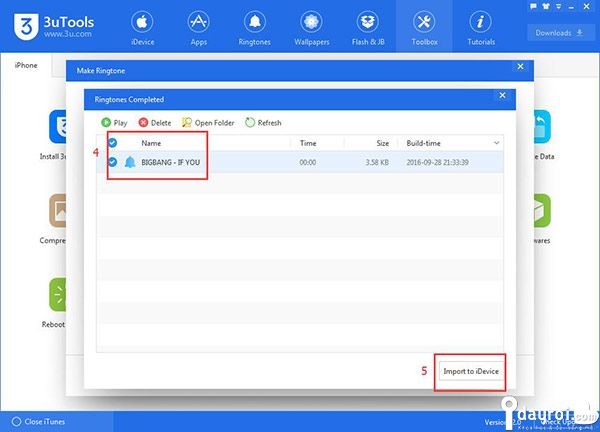Open the Tutorials section

[482, 29]
